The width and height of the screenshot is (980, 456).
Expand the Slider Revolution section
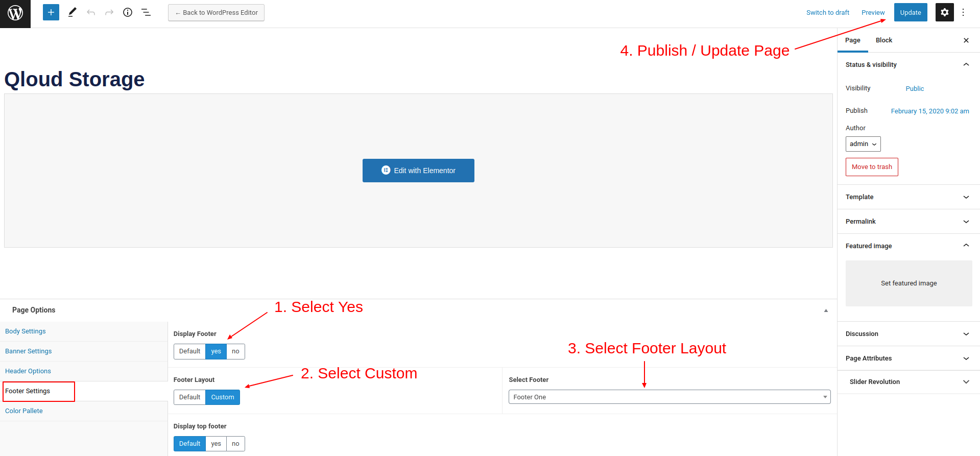909,382
